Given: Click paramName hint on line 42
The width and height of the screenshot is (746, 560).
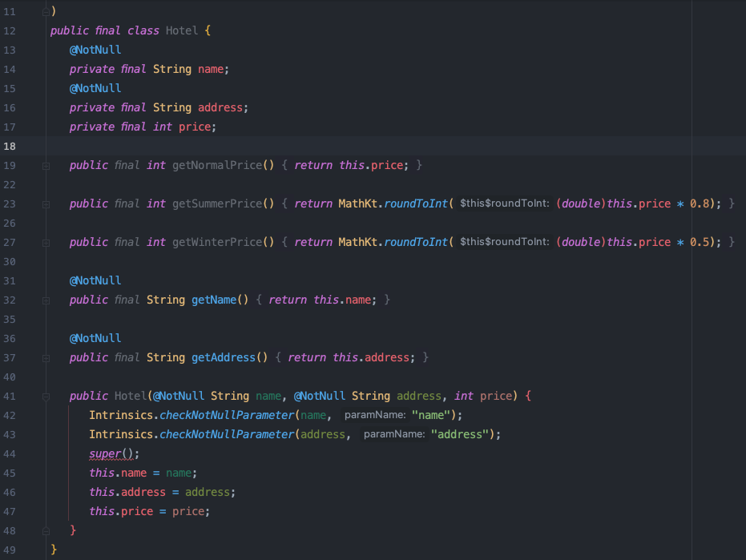Looking at the screenshot, I should (x=375, y=415).
